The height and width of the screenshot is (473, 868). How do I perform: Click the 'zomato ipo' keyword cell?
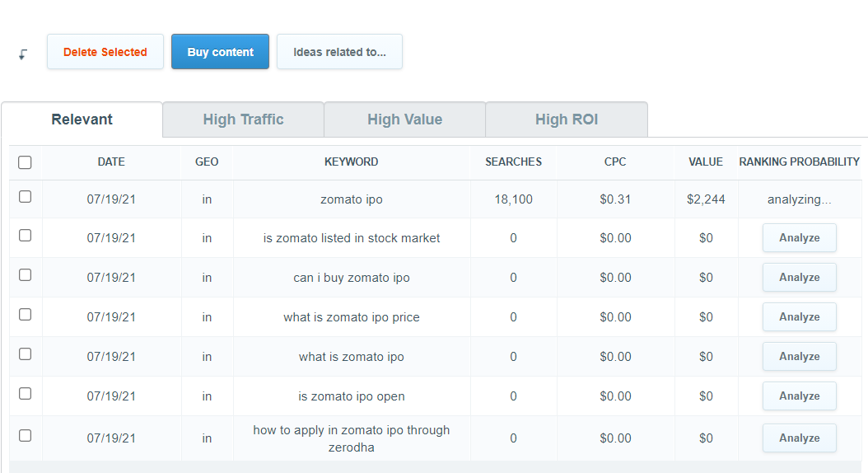352,199
